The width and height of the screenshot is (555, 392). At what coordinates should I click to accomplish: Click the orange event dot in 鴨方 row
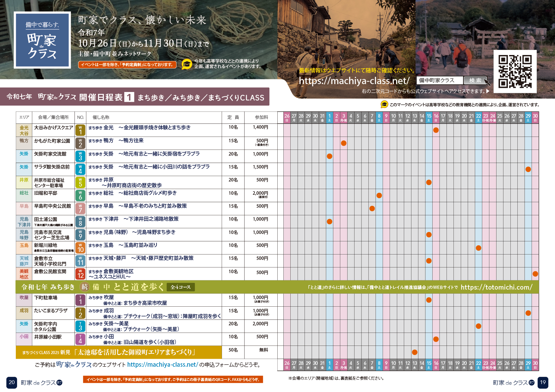click(x=344, y=143)
